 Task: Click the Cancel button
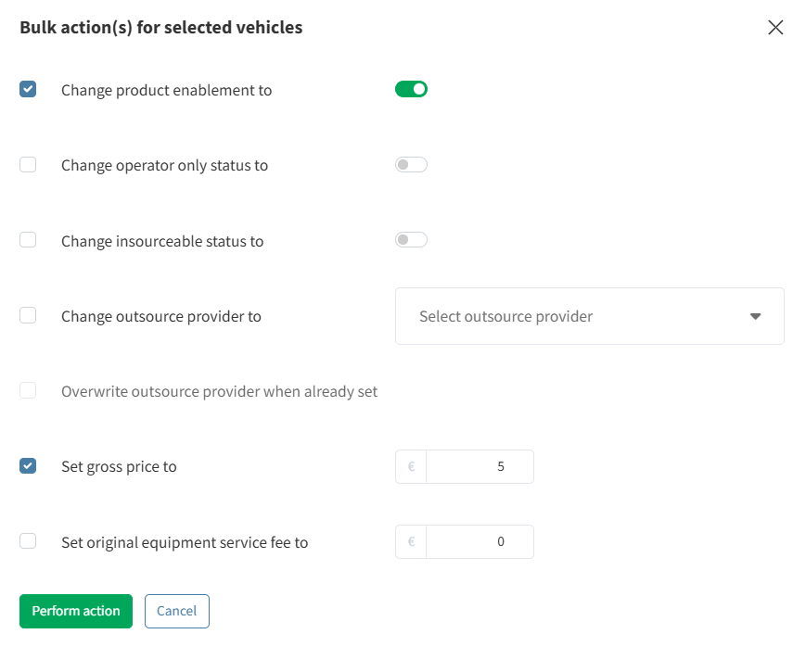pyautogui.click(x=176, y=611)
